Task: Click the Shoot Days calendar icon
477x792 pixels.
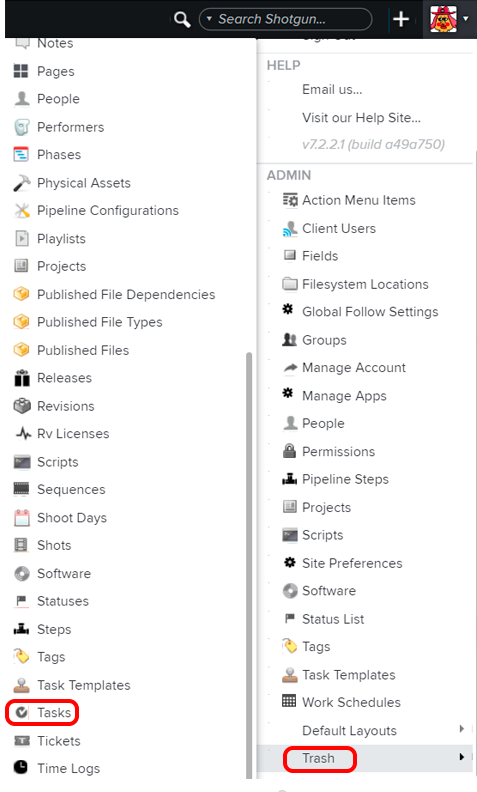Action: click(x=22, y=518)
